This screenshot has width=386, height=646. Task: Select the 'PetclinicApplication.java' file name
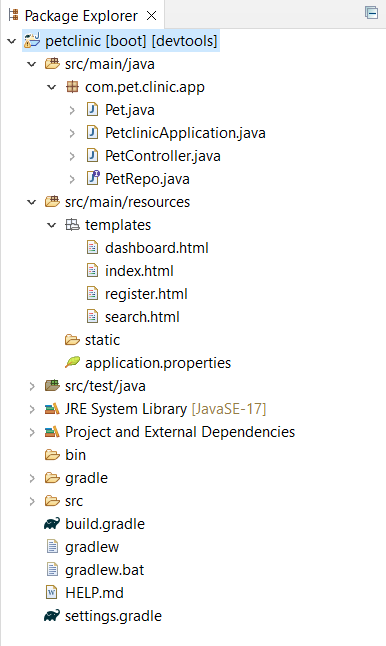tap(185, 133)
